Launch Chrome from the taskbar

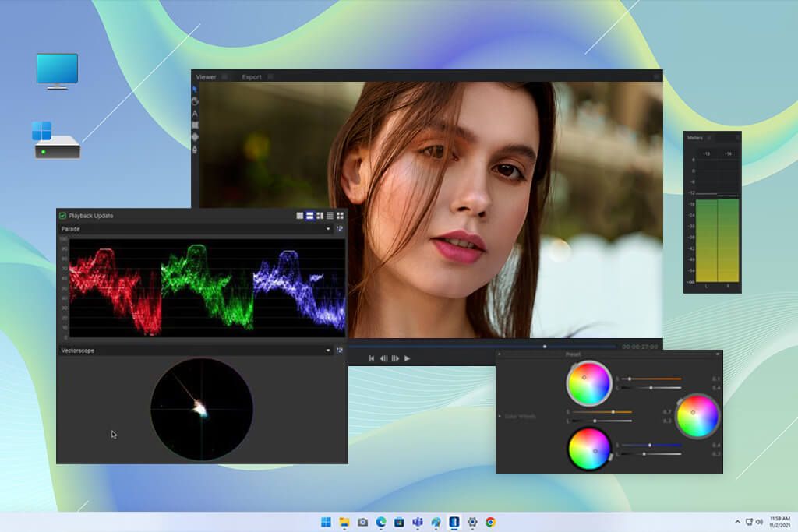pos(492,522)
